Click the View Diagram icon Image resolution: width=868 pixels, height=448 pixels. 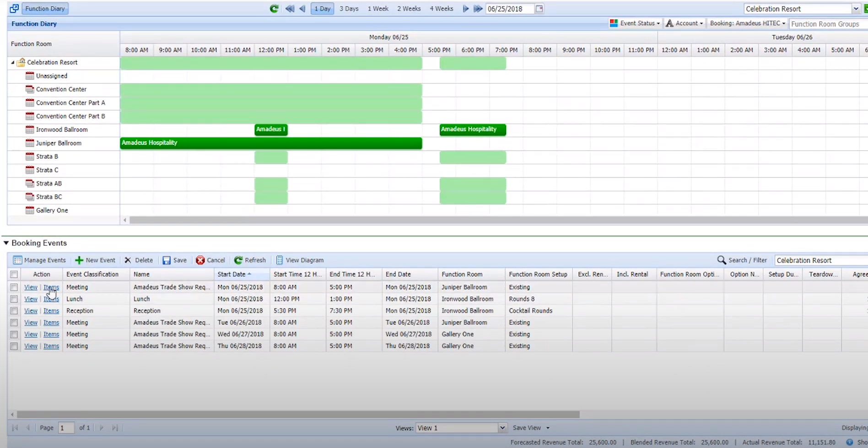pyautogui.click(x=280, y=260)
